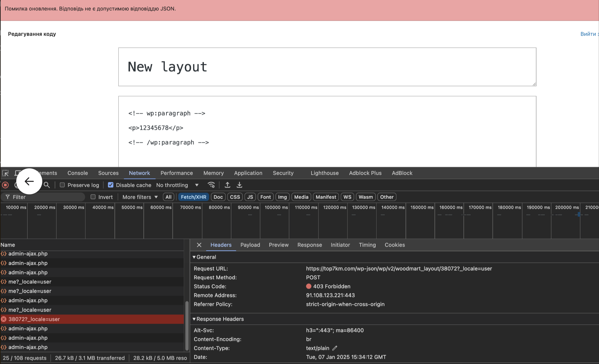Viewport: 599px width, 364px height.
Task: Toggle the JS filter pill
Action: (250, 197)
